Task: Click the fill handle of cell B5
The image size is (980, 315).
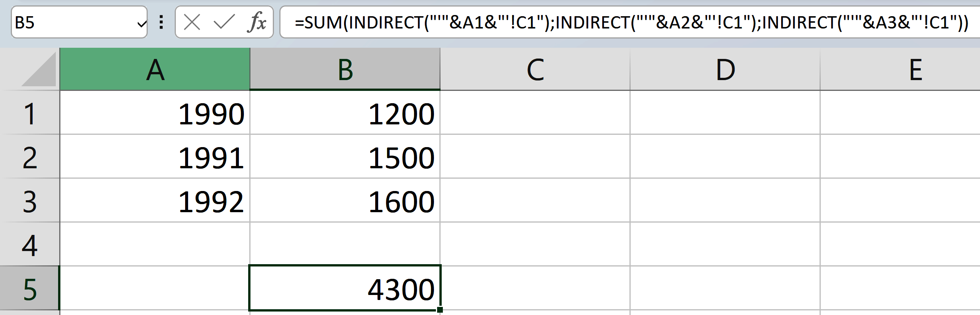Action: pyautogui.click(x=440, y=309)
